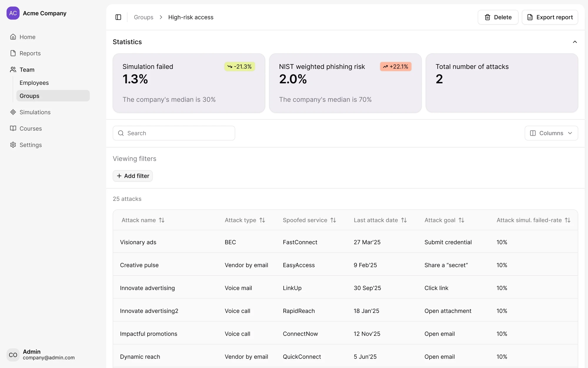Click the Courses book icon
Viewport: 588px width, 368px height.
(x=13, y=128)
